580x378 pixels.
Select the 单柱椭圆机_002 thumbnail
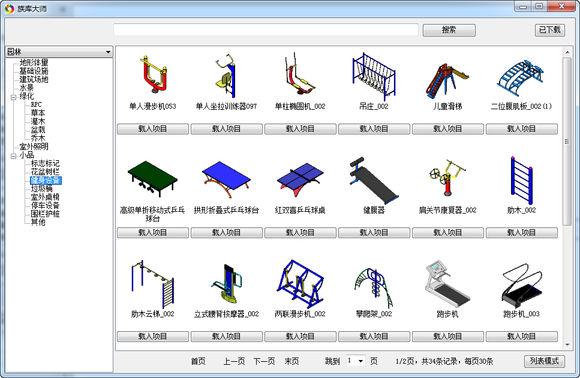pyautogui.click(x=299, y=75)
